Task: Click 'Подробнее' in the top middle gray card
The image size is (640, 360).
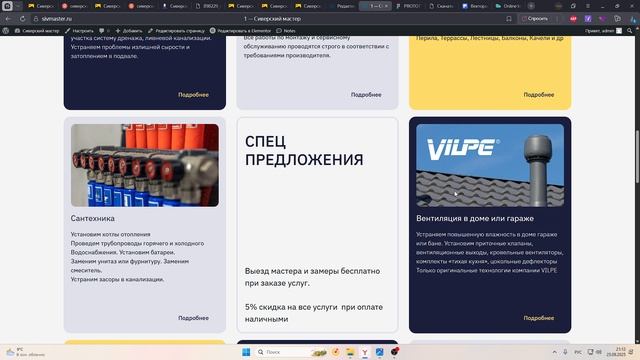Action: point(366,94)
